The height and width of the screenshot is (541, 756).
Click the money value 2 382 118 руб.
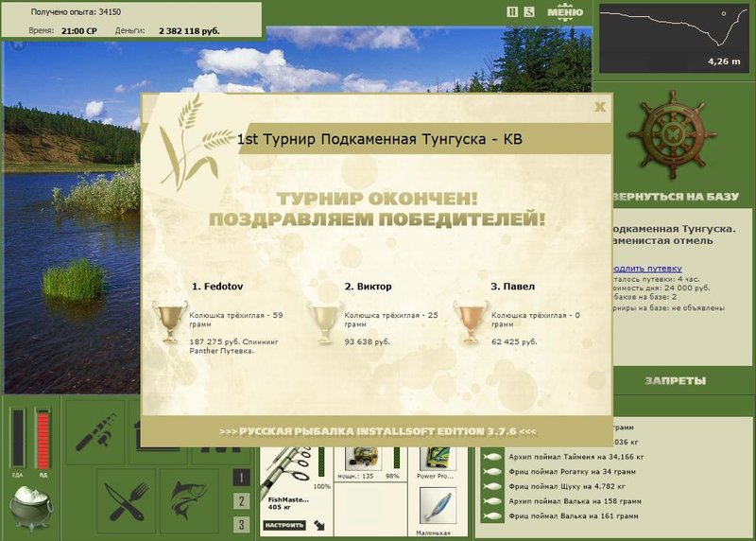pos(189,31)
